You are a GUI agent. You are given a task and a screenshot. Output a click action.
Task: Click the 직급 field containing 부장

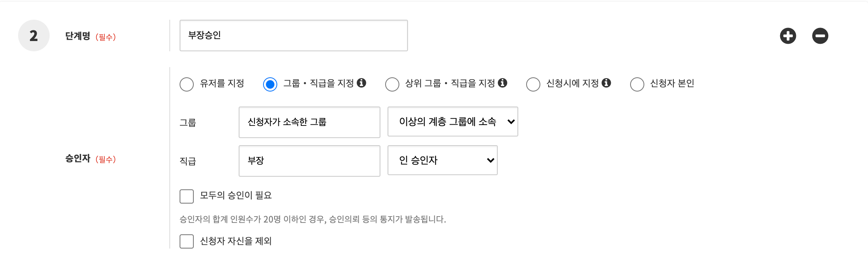coord(309,161)
